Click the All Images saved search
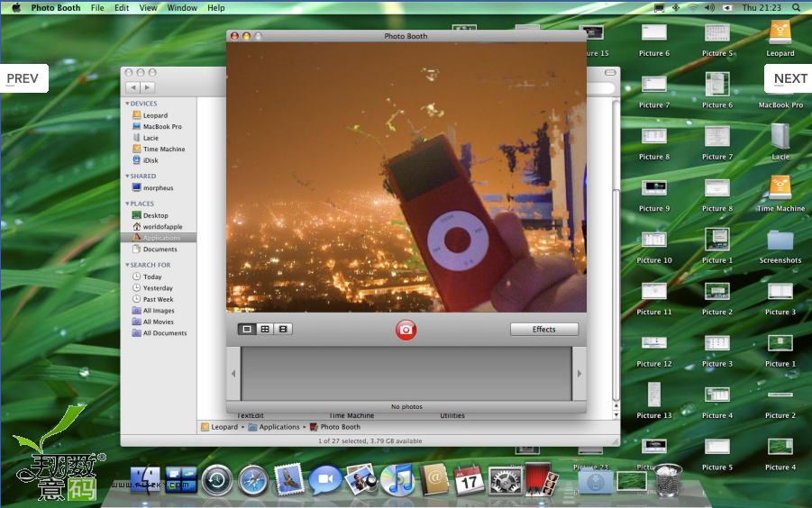812x508 pixels. pos(159,311)
